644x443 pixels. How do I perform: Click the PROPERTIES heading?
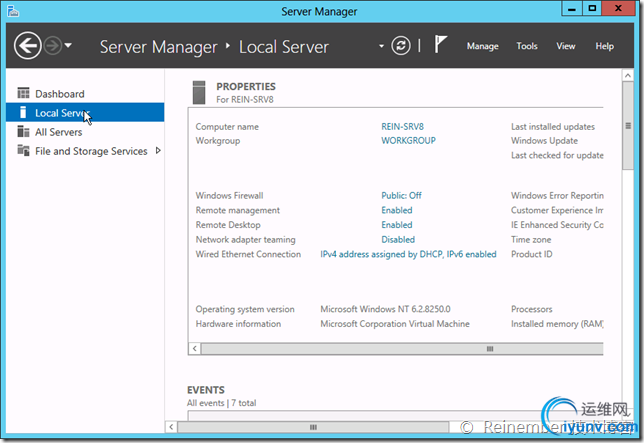coord(246,87)
